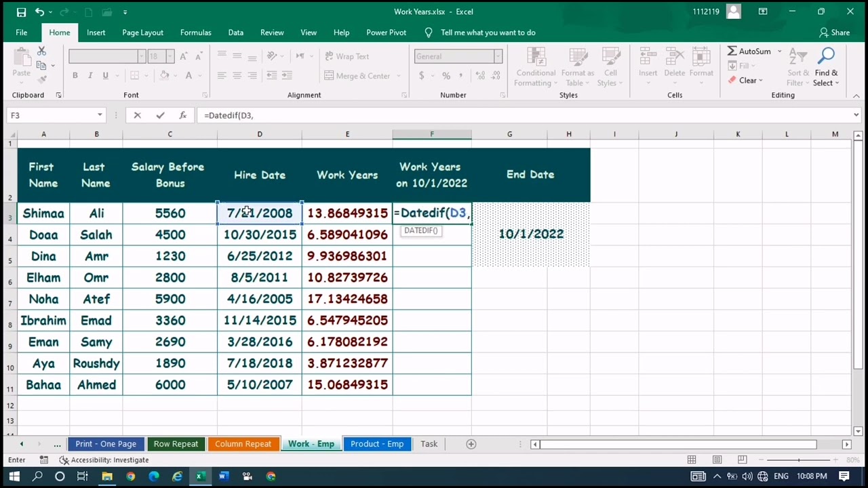
Task: Open the Insert Function fx dialog
Action: (x=182, y=115)
